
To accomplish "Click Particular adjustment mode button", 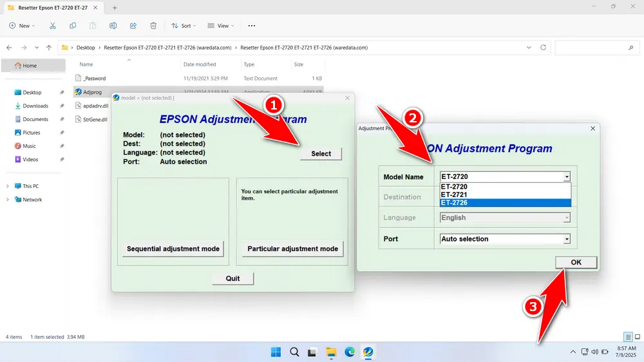I will [292, 249].
